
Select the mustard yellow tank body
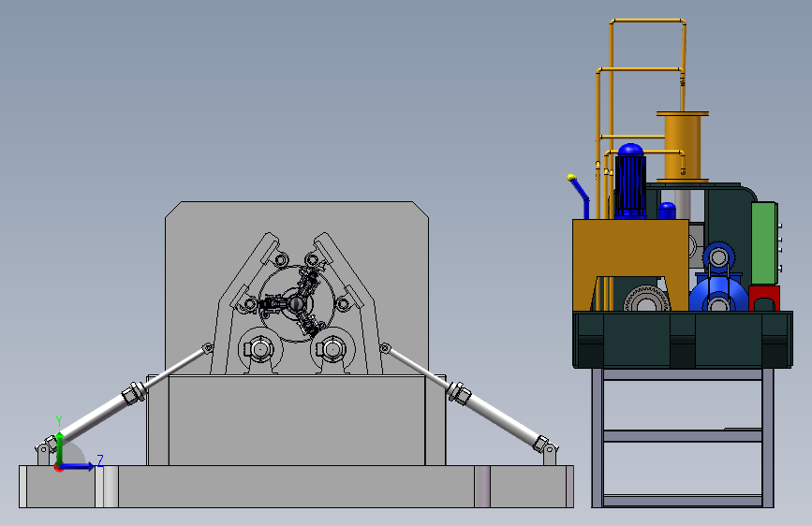tap(630, 249)
